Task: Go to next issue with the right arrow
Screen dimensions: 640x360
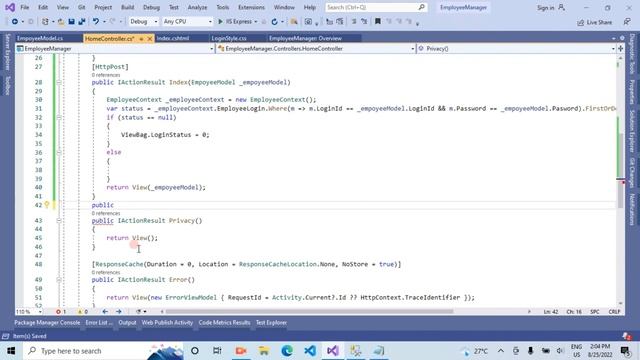Action: (119, 311)
